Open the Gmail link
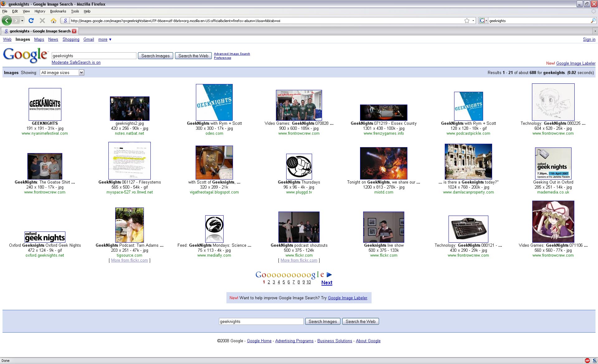Screen dimensions: 598x364 [88, 40]
